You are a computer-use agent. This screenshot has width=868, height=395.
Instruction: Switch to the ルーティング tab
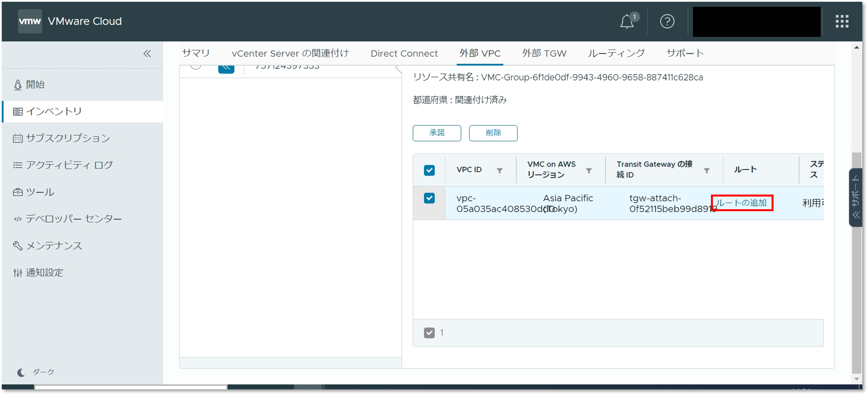(x=616, y=53)
